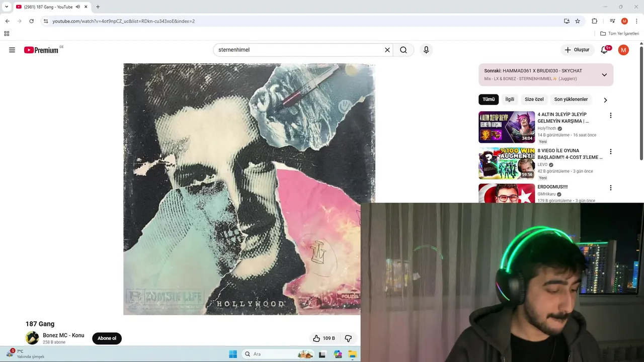This screenshot has width=644, height=362.
Task: Close the 187 Gang YouTube tab
Action: (86, 7)
